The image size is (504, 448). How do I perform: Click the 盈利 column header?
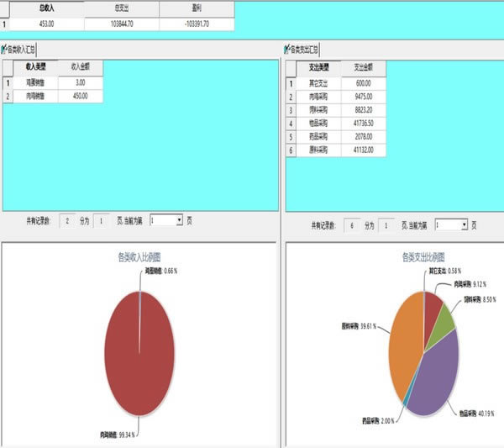196,8
